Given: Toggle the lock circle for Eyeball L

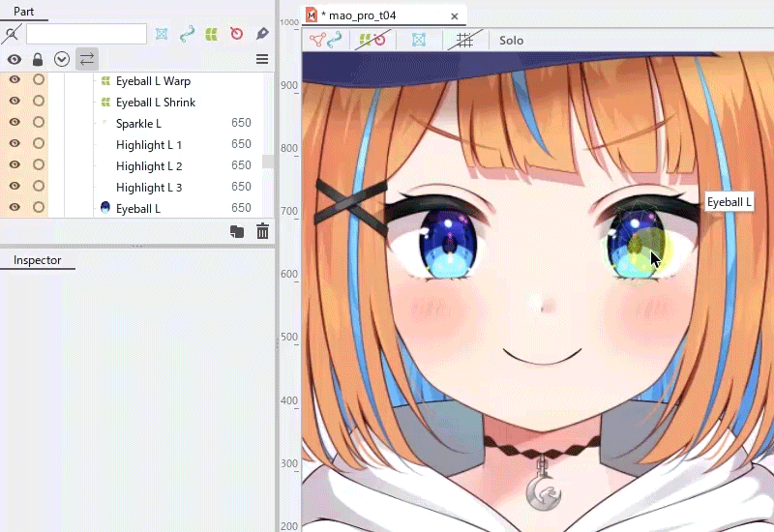Looking at the screenshot, I should [39, 207].
